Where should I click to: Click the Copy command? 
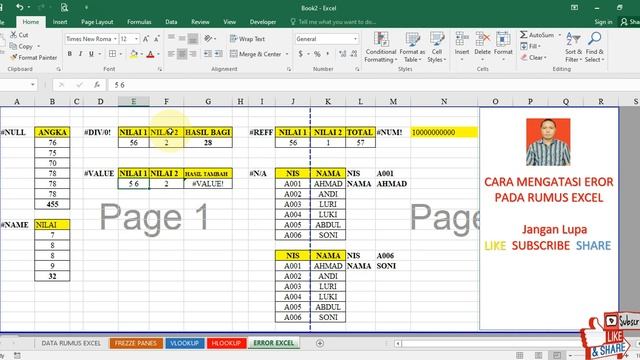click(x=22, y=46)
